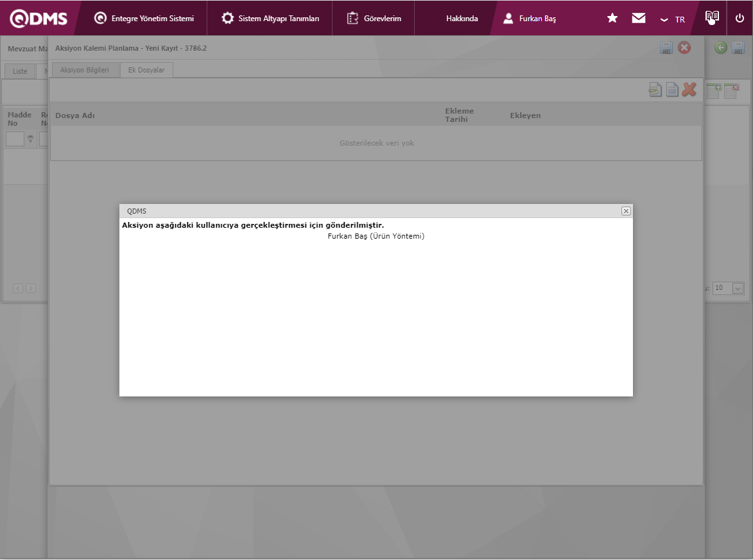Screen dimensions: 753x560
Task: Go to previous page arrow
Action: point(18,289)
